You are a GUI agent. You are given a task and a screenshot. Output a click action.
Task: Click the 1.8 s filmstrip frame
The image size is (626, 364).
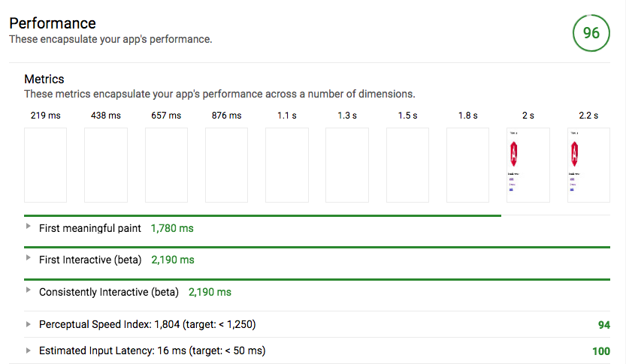point(467,165)
